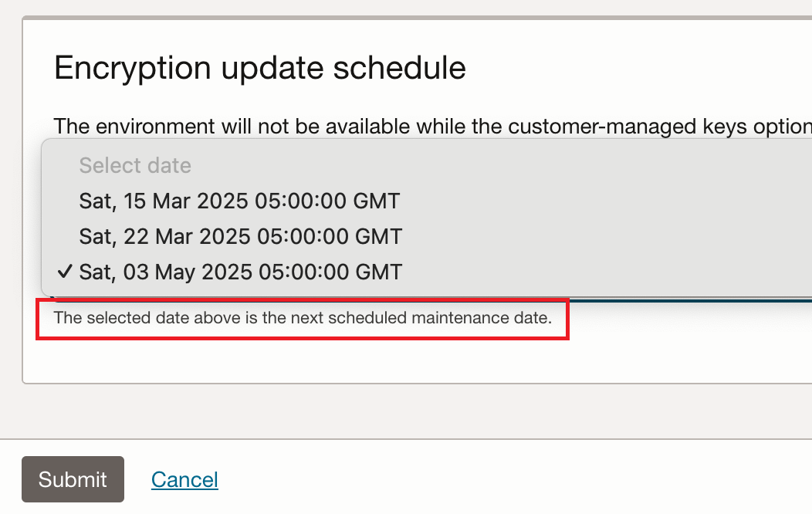Click the Cancel link
This screenshot has width=812, height=514.
point(184,479)
